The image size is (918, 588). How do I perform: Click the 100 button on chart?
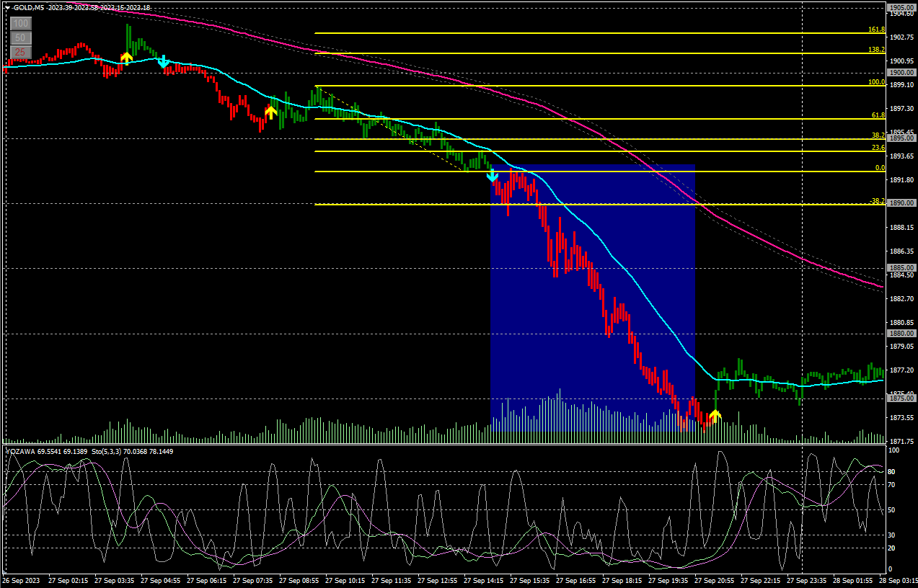pos(20,24)
